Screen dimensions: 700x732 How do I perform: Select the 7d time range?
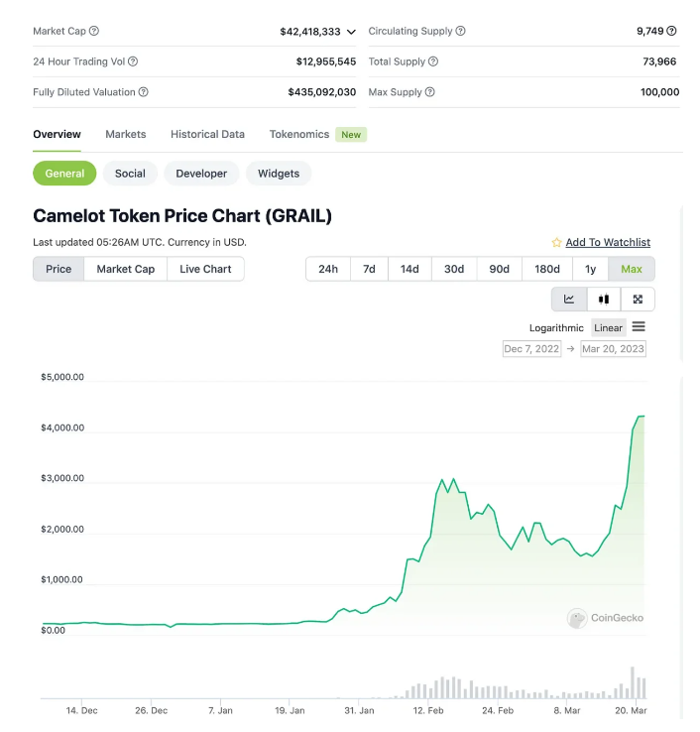[x=369, y=269]
